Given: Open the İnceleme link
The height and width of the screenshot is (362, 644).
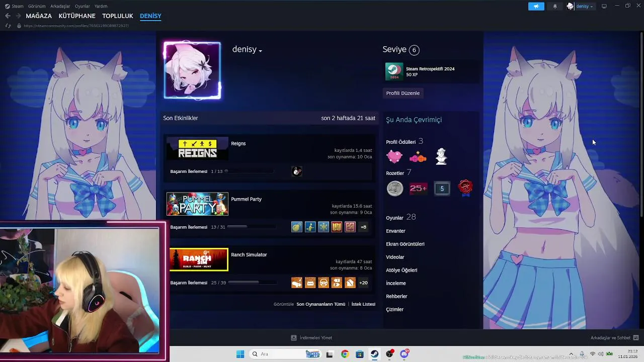Looking at the screenshot, I should tap(396, 284).
